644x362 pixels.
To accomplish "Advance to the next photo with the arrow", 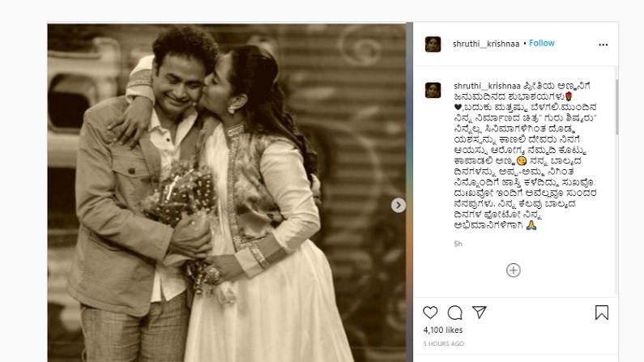I will 398,205.
